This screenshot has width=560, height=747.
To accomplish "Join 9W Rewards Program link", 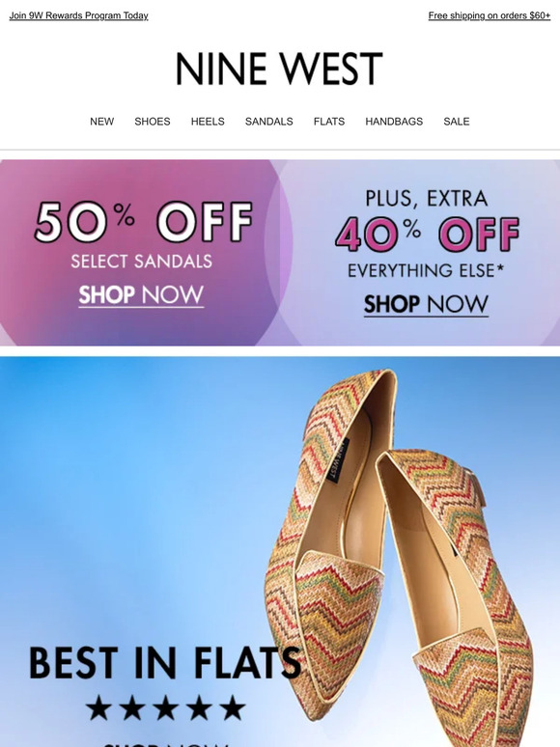I will point(78,15).
